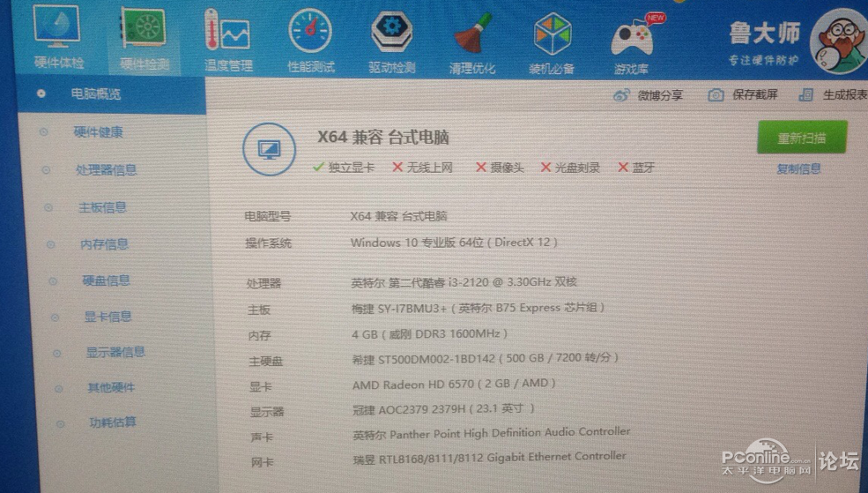Open 硬件健康 sidebar item
The width and height of the screenshot is (868, 493).
pyautogui.click(x=98, y=131)
